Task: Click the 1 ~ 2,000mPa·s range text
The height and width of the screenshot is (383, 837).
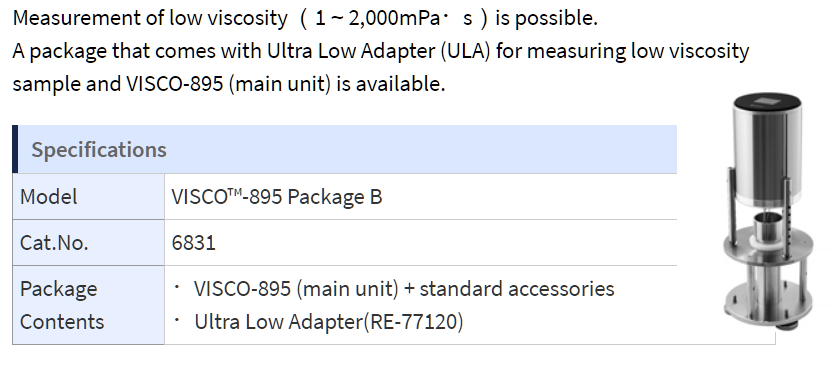Action: [393, 18]
